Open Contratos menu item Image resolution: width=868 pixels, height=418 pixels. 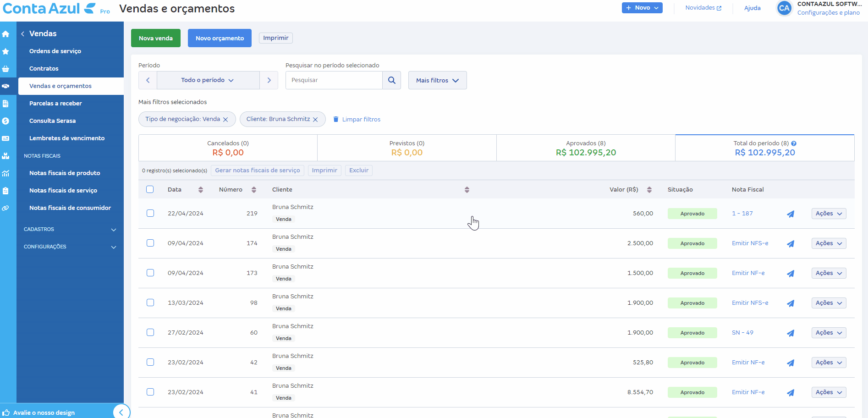[44, 69]
